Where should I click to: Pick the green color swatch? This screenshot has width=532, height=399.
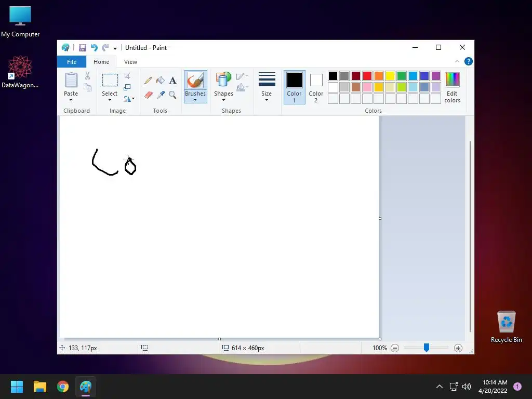tap(402, 76)
